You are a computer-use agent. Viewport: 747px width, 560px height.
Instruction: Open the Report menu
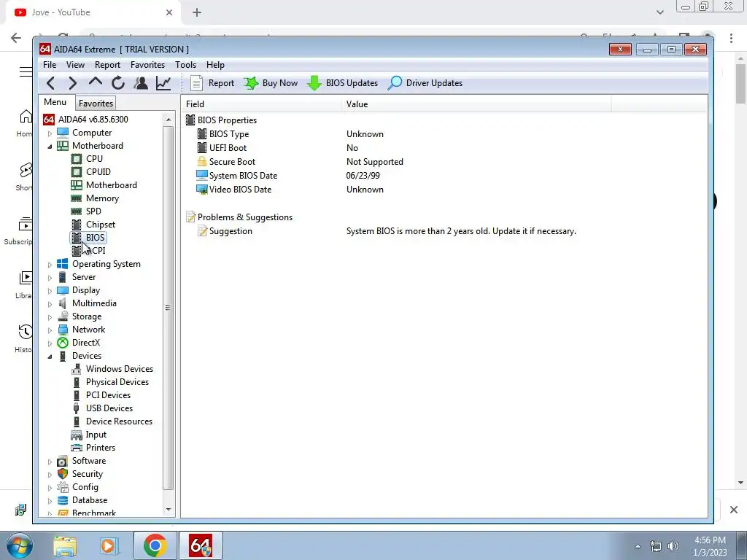[107, 65]
